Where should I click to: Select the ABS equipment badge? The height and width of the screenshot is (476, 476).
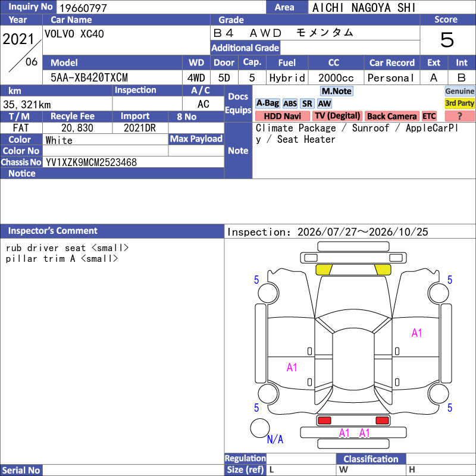(x=290, y=104)
